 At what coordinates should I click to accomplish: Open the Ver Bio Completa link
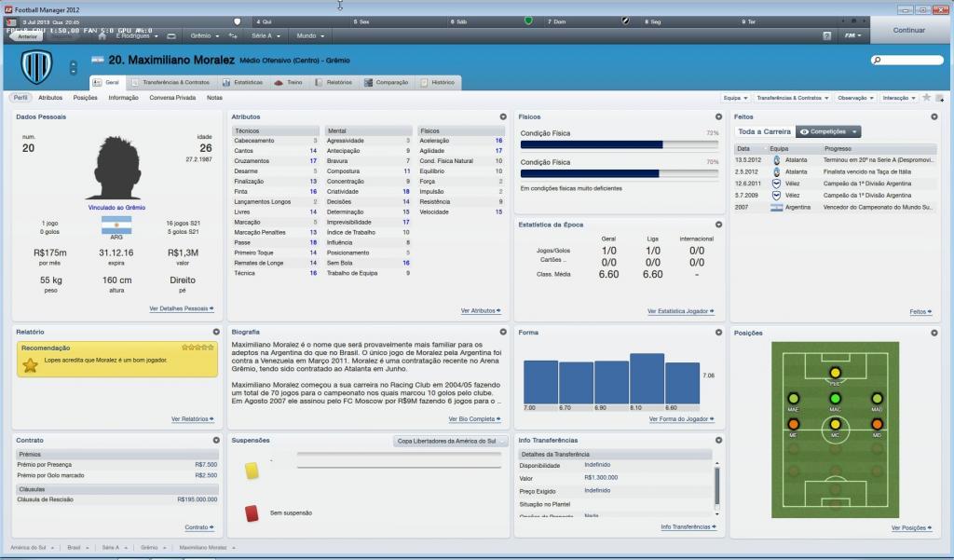474,418
